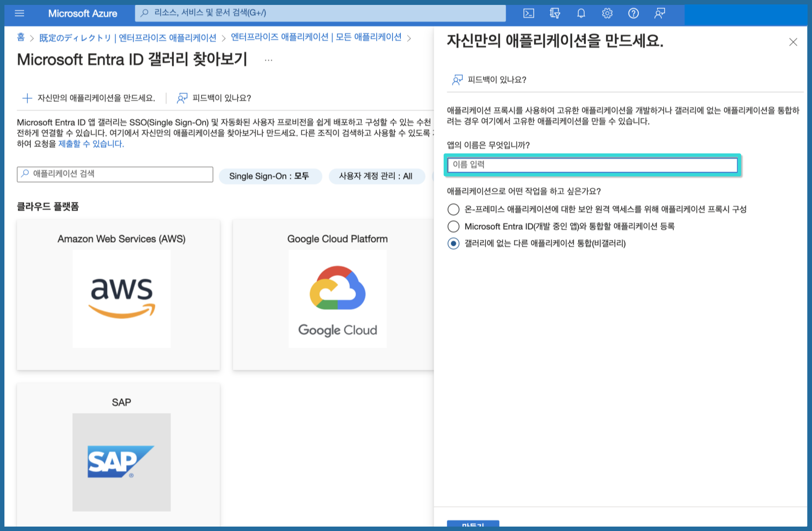The width and height of the screenshot is (812, 531).
Task: Click the plus icon to create own application
Action: 28,98
